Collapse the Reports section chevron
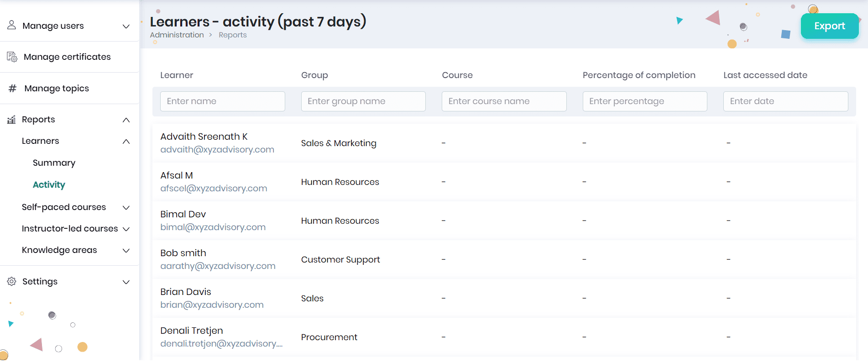 [x=126, y=120]
